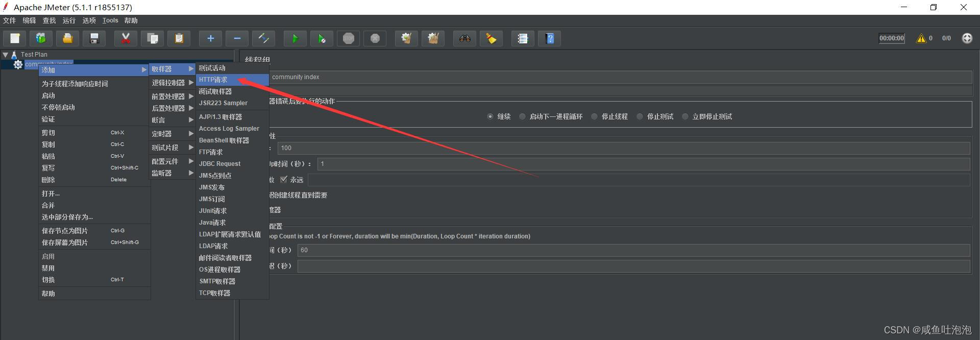
Task: Click the Cut scissors icon
Action: (x=126, y=38)
